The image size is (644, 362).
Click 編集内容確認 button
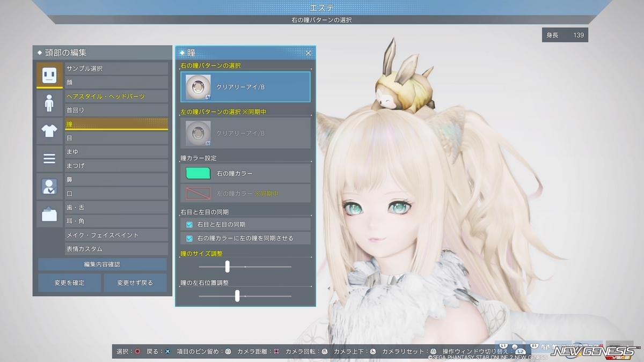[102, 264]
